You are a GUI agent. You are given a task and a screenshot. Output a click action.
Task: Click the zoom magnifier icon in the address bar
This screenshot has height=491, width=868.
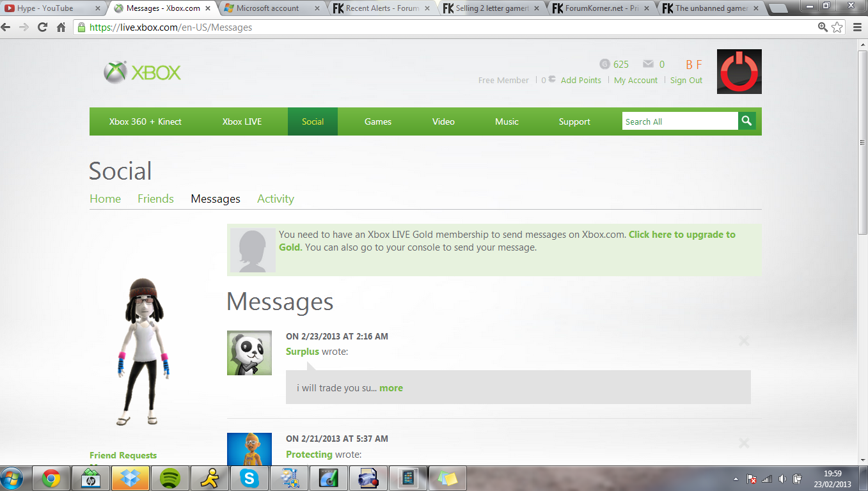(823, 27)
